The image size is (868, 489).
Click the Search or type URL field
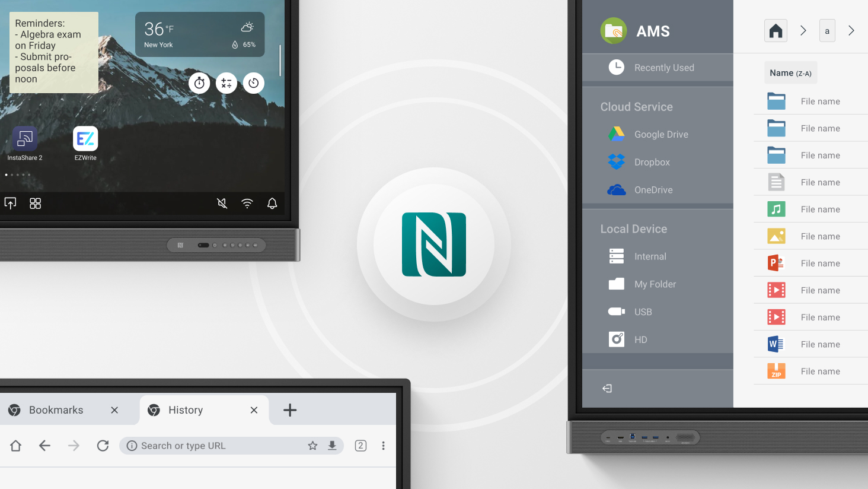[219, 446]
